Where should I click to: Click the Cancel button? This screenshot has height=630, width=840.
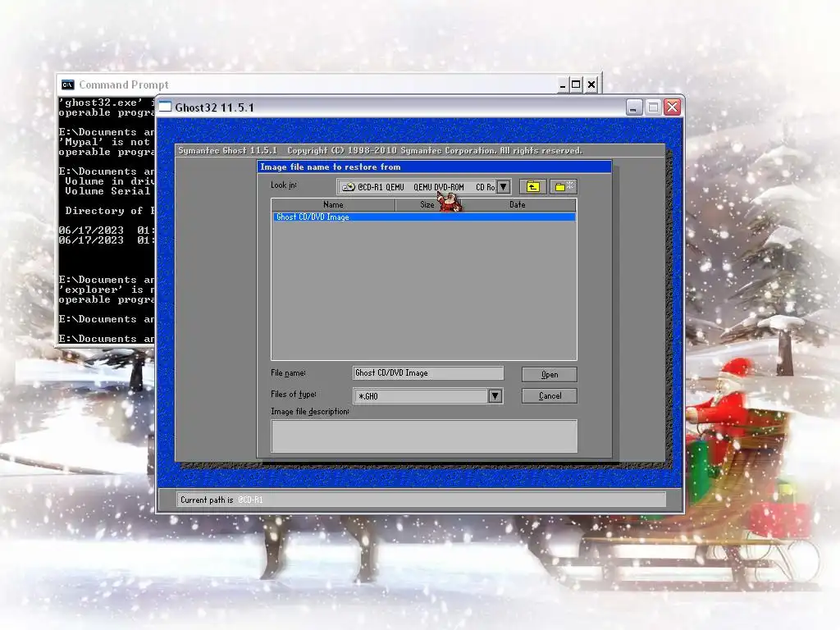549,396
